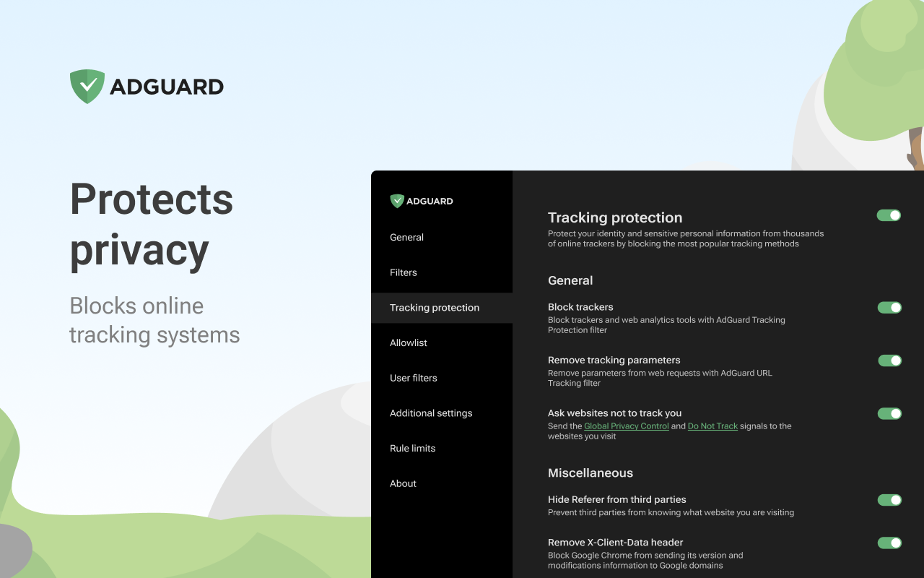The width and height of the screenshot is (924, 578).
Task: Click the 'General' section heading in settings
Action: pos(570,280)
